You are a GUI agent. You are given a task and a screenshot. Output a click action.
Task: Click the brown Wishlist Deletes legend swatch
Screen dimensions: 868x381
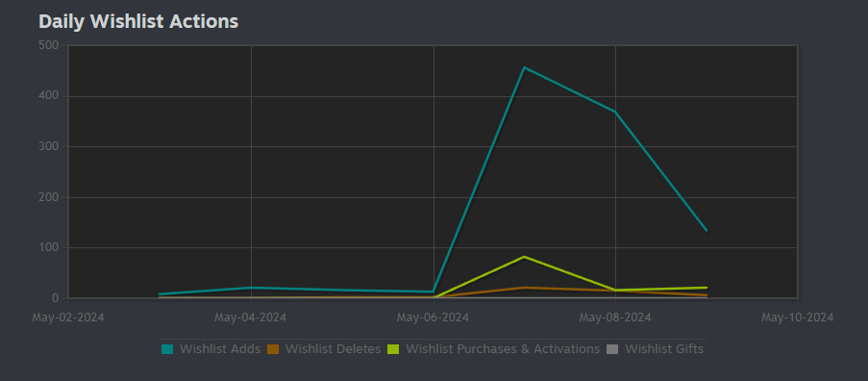tap(273, 349)
